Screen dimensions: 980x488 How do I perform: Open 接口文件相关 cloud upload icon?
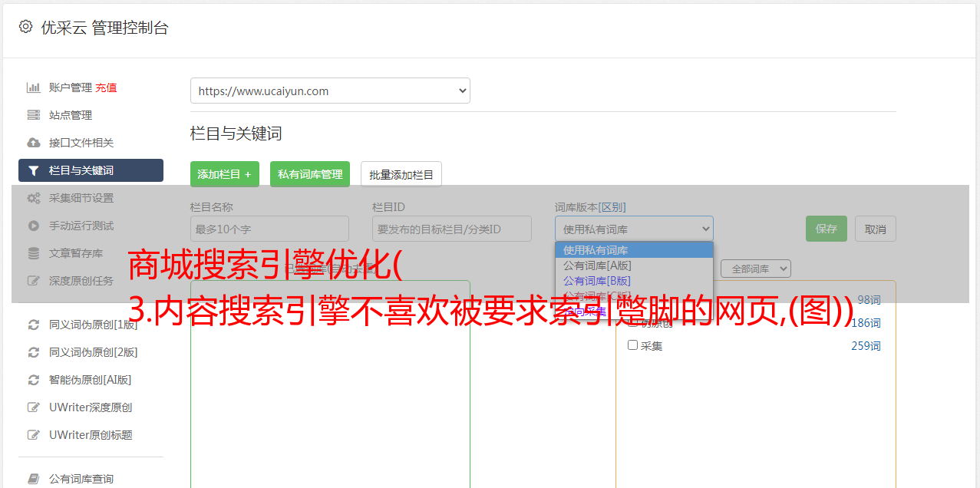[33, 143]
